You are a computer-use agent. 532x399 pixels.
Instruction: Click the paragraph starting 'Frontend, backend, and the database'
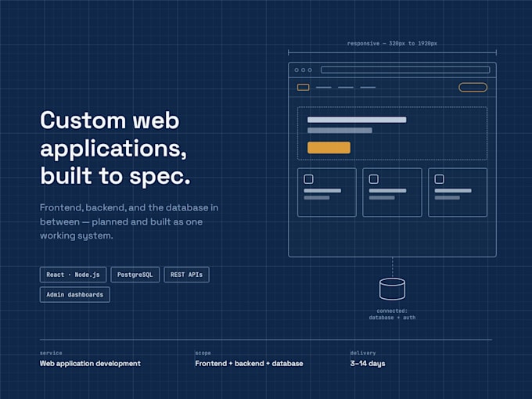tap(129, 221)
